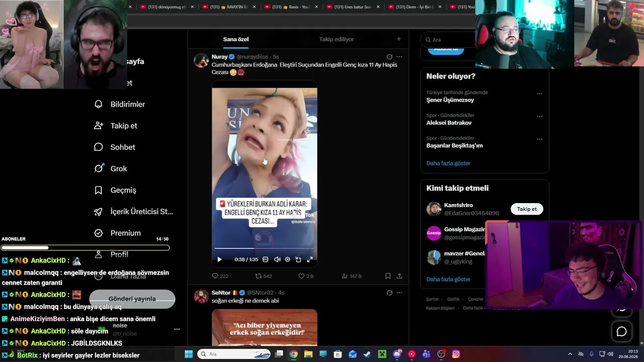Open options for Aleksei Batrakov trend
Screen dimensions: 644x362
pyautogui.click(x=539, y=116)
